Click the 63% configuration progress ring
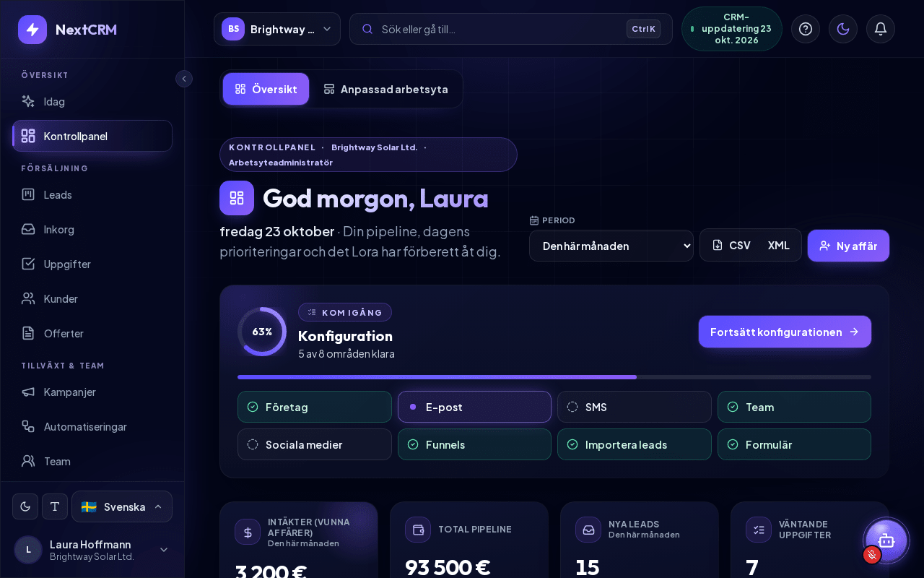The image size is (924, 578). (x=262, y=332)
